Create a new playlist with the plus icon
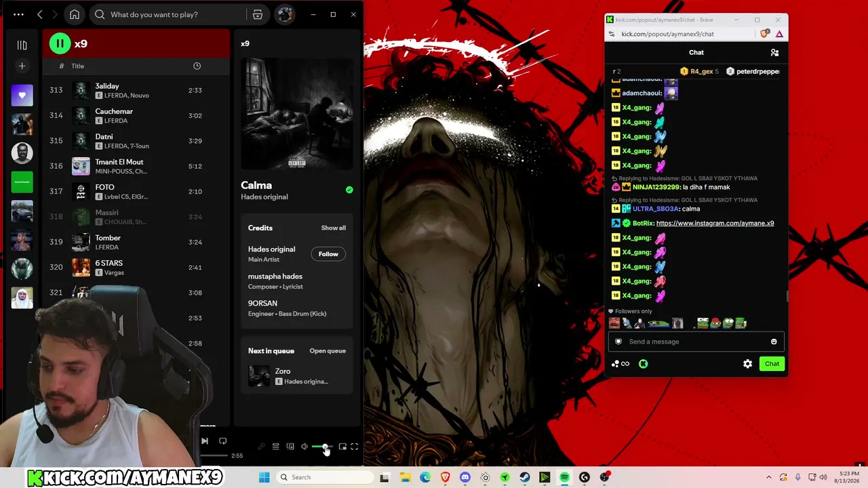The height and width of the screenshot is (488, 868). pos(22,66)
